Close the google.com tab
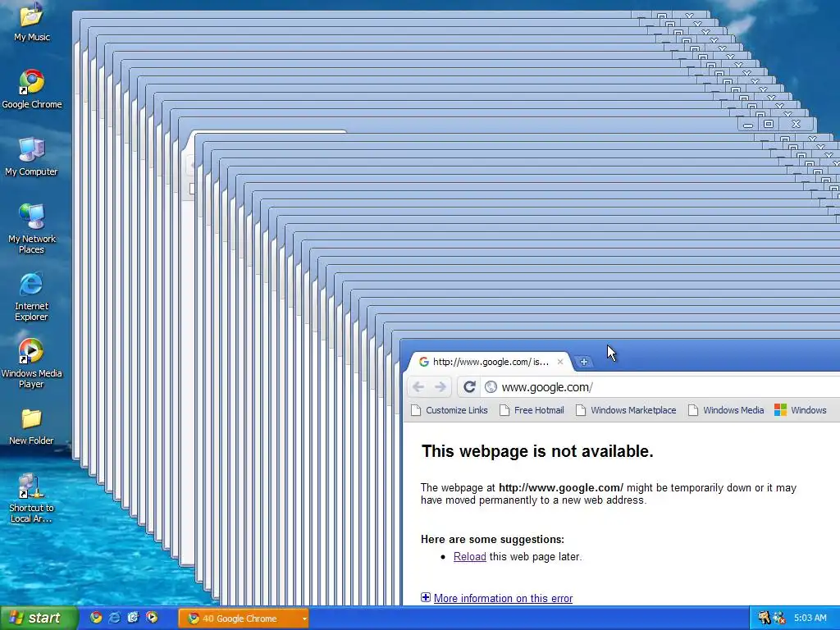Screen dimensions: 840x630 pyautogui.click(x=559, y=362)
